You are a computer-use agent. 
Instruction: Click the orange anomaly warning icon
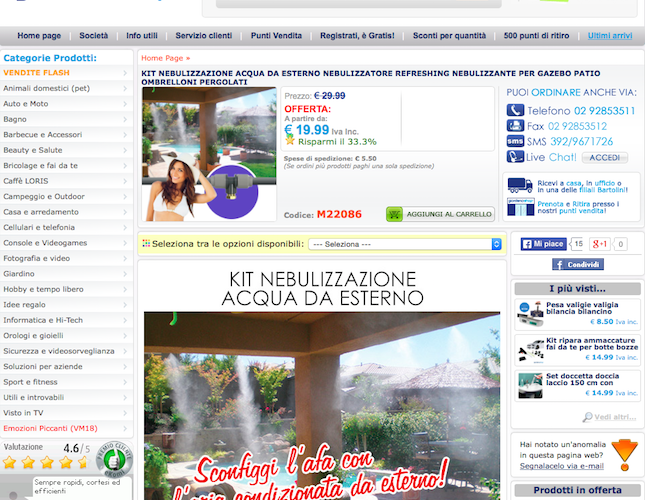624,455
